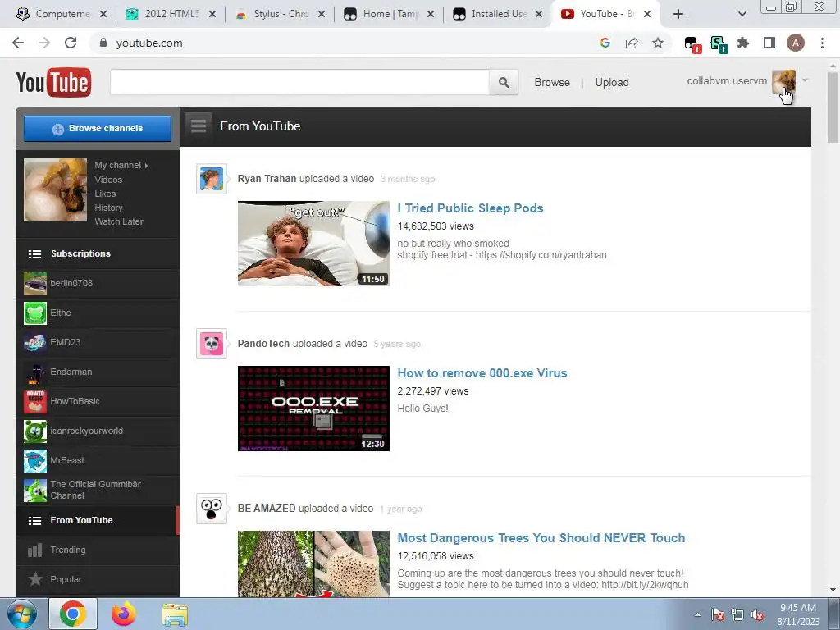This screenshot has height=630, width=840.
Task: Open berlin0708 subscription icon
Action: click(34, 283)
